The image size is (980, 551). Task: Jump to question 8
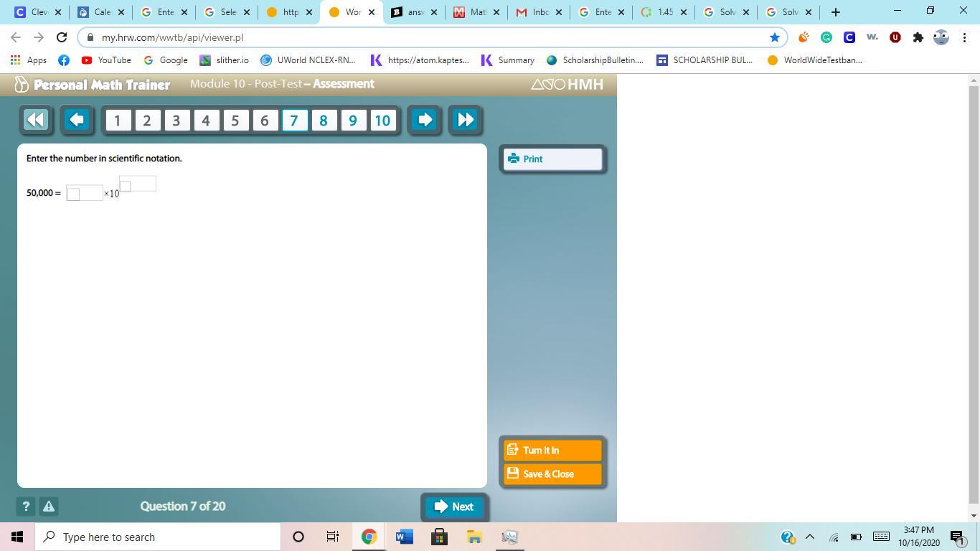[324, 121]
